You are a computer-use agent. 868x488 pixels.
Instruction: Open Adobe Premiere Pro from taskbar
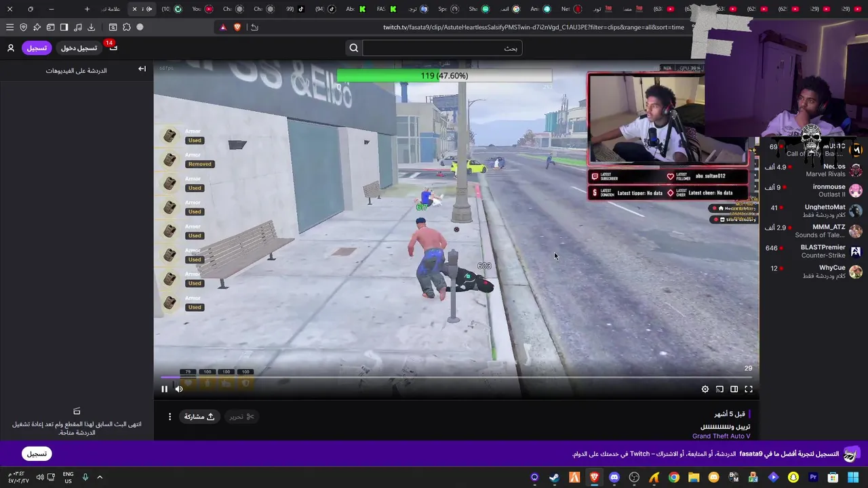pos(814,477)
